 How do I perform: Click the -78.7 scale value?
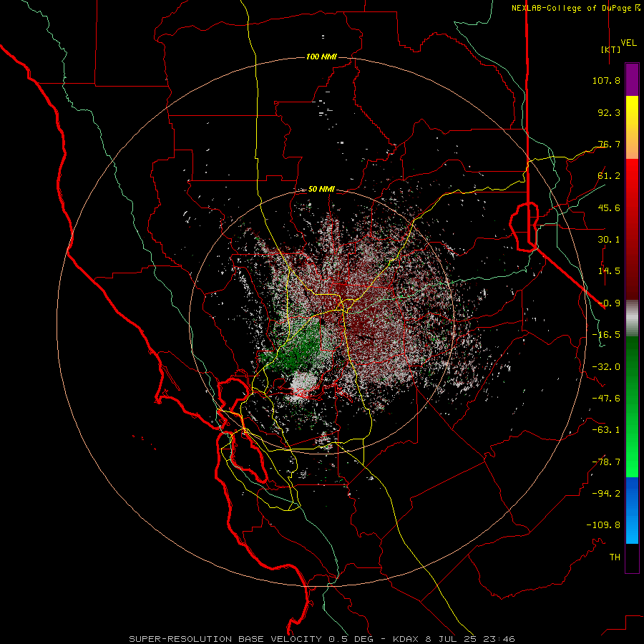click(606, 462)
